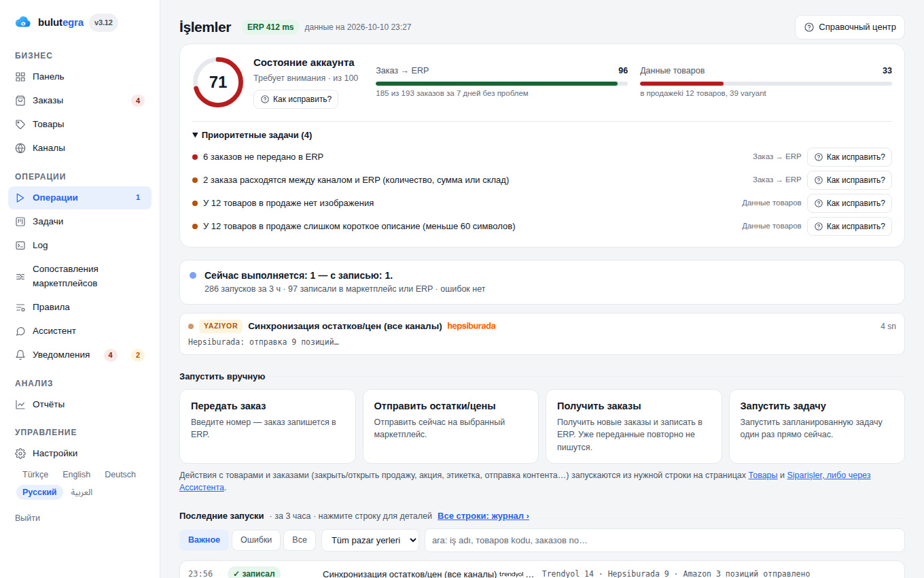Click the Товары tag icon
924x578 pixels.
20,124
